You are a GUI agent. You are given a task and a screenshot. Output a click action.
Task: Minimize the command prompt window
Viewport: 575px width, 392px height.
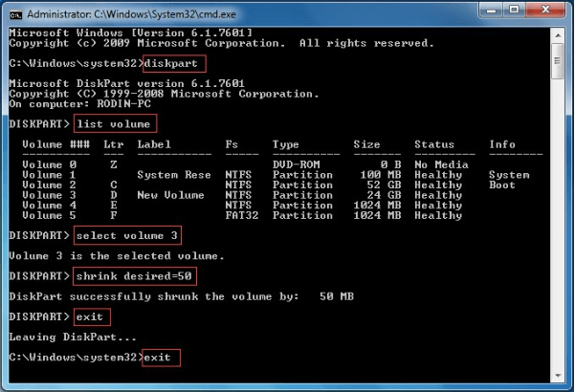(x=492, y=11)
